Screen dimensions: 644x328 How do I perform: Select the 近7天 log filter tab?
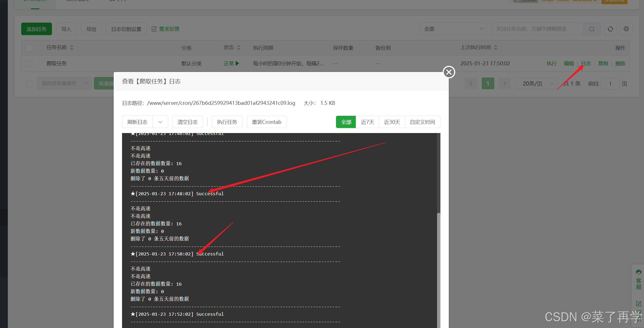coord(367,122)
